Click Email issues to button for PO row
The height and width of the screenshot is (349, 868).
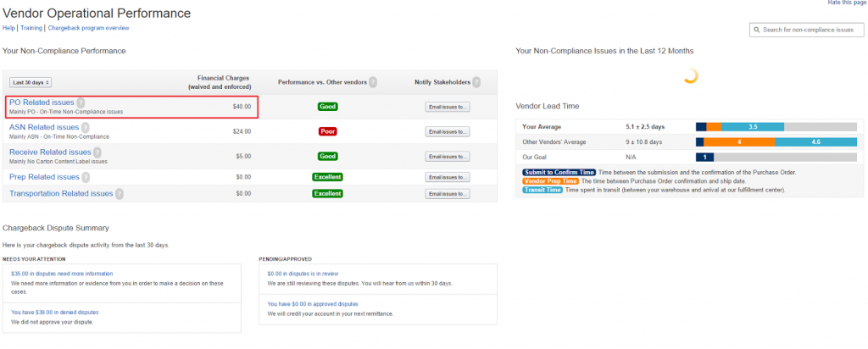point(448,107)
